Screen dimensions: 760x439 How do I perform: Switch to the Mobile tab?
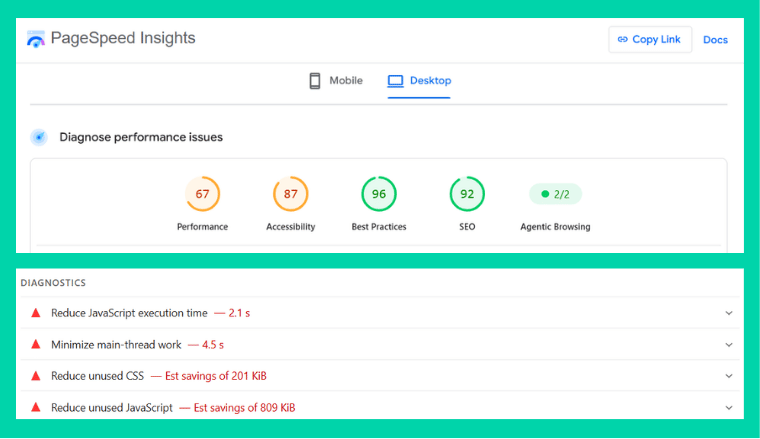click(x=336, y=80)
